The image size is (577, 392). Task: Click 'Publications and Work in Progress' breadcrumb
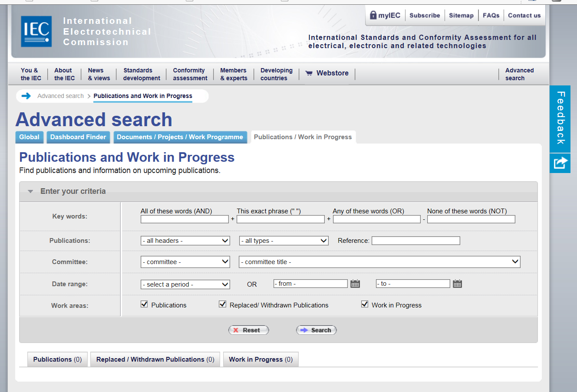click(143, 96)
